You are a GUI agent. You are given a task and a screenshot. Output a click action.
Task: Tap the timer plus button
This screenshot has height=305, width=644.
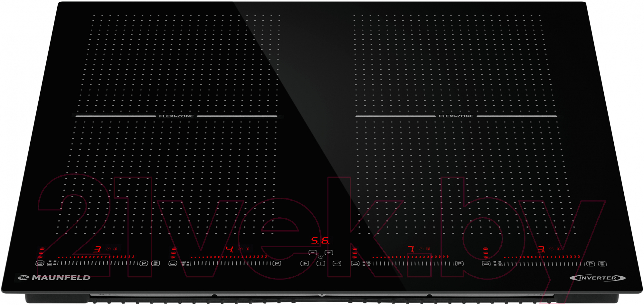[x=329, y=253]
